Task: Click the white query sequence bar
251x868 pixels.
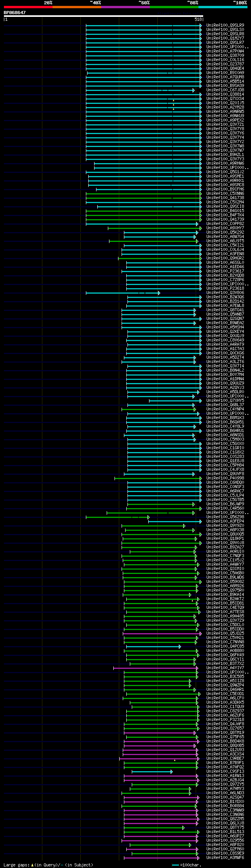Action: coord(104,16)
